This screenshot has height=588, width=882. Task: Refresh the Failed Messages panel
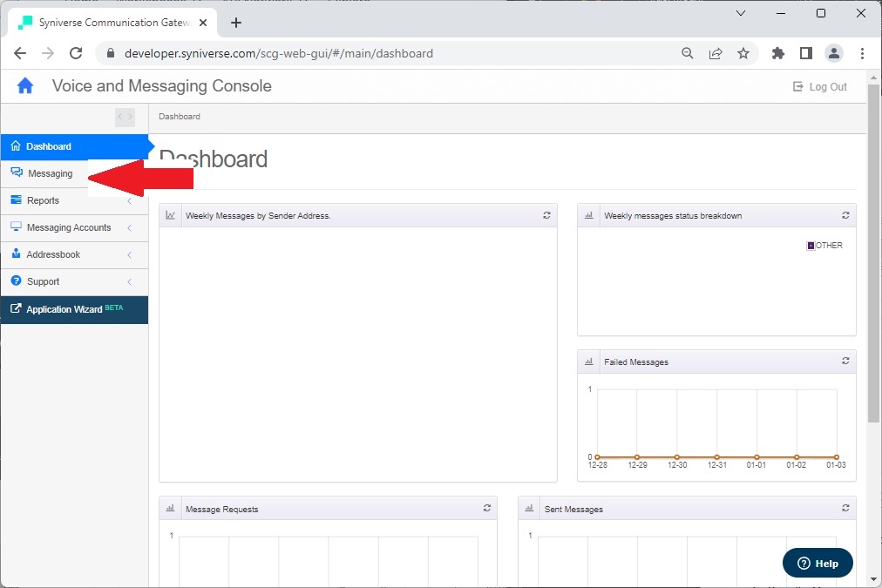[845, 361]
